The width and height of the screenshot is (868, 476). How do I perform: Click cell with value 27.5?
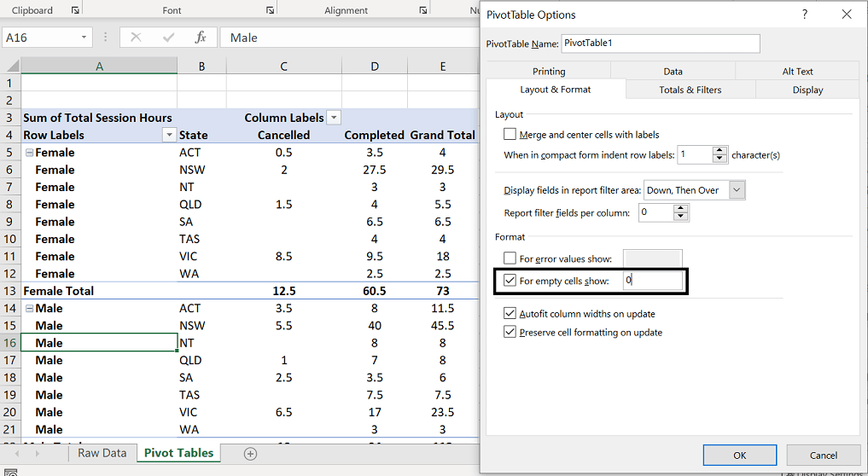click(374, 170)
